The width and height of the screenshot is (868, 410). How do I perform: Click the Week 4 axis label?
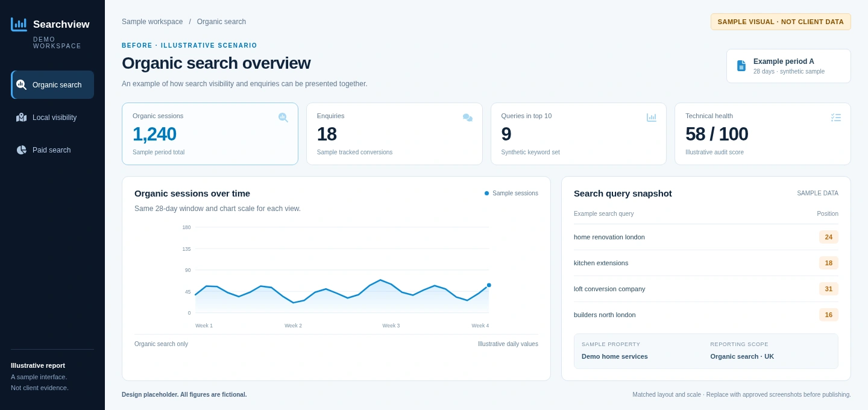pos(480,326)
